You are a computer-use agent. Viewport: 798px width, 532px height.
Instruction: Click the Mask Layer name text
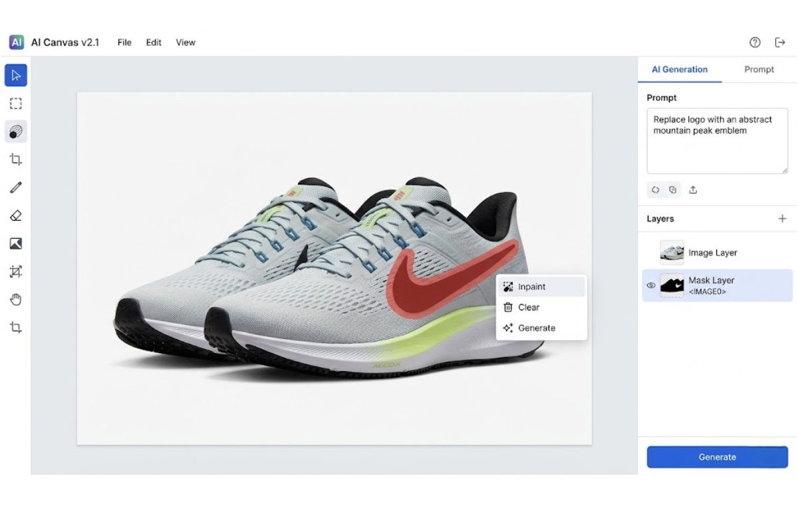[711, 280]
